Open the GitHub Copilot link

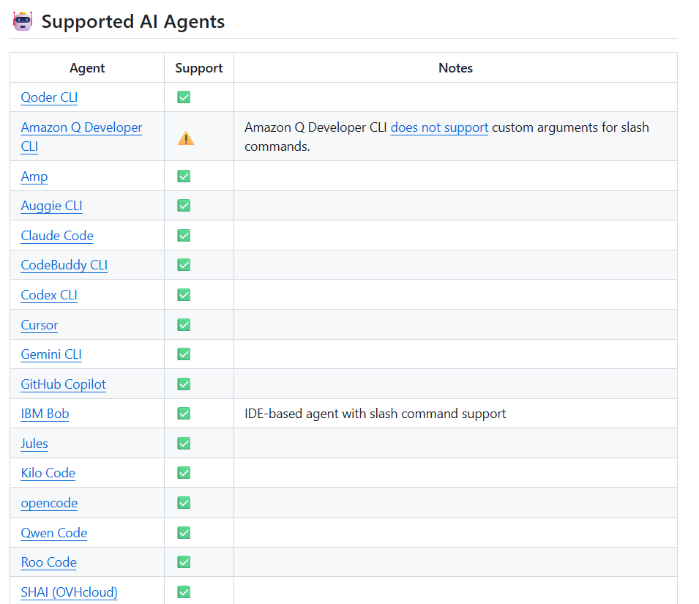point(63,384)
